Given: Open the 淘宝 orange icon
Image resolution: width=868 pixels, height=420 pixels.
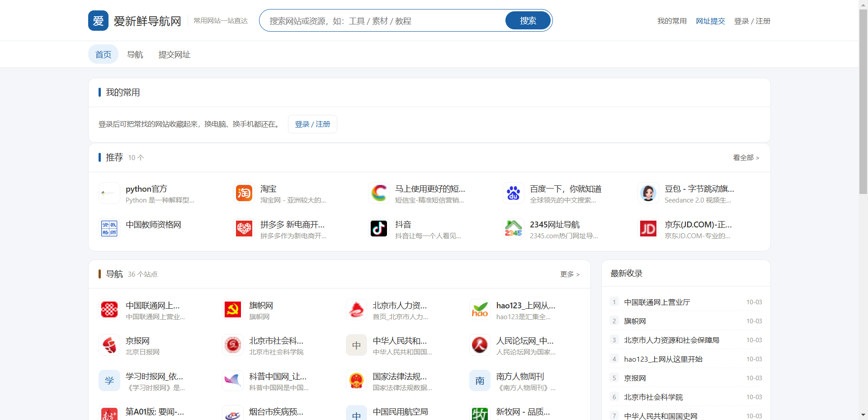Looking at the screenshot, I should coord(244,193).
